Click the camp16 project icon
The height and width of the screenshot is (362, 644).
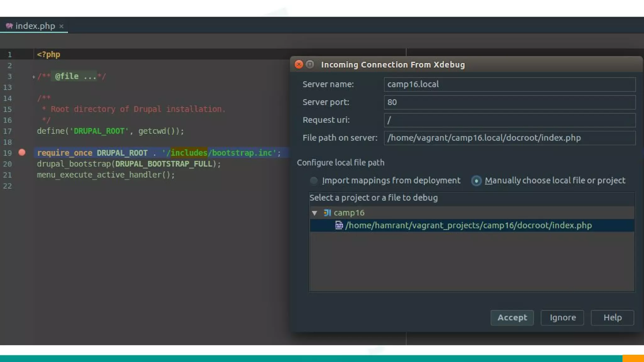pos(327,213)
